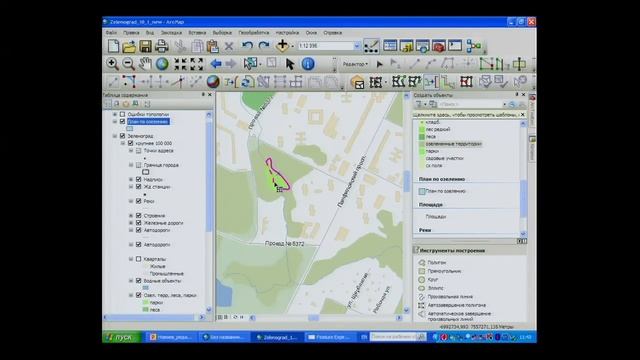The width and height of the screenshot is (640, 360).
Task: Print the map
Action: 162,46
